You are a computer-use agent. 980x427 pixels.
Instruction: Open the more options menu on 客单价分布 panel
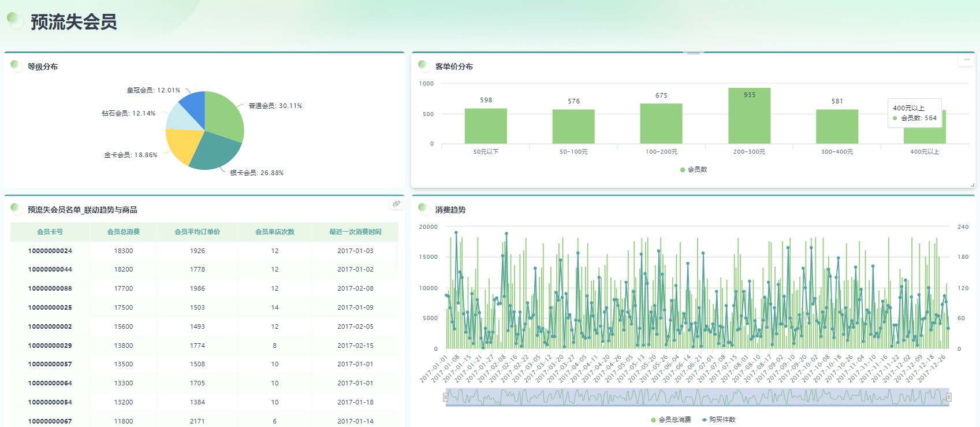(x=966, y=60)
